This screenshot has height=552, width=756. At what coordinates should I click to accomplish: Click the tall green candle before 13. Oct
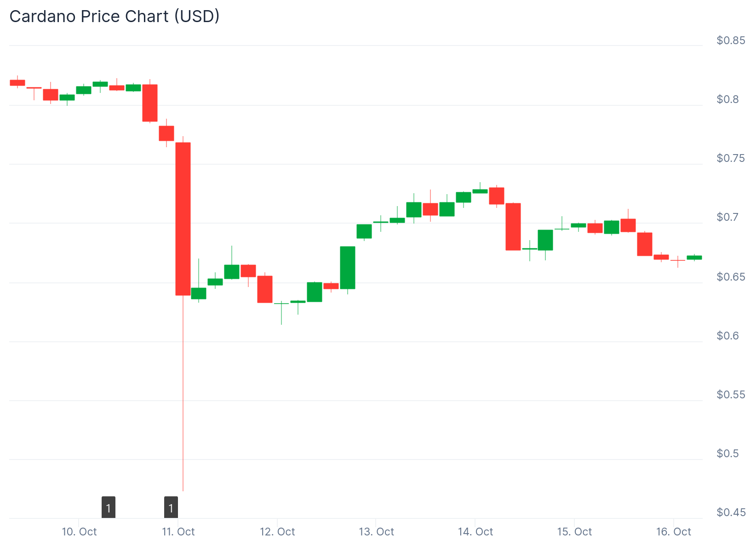tap(348, 268)
